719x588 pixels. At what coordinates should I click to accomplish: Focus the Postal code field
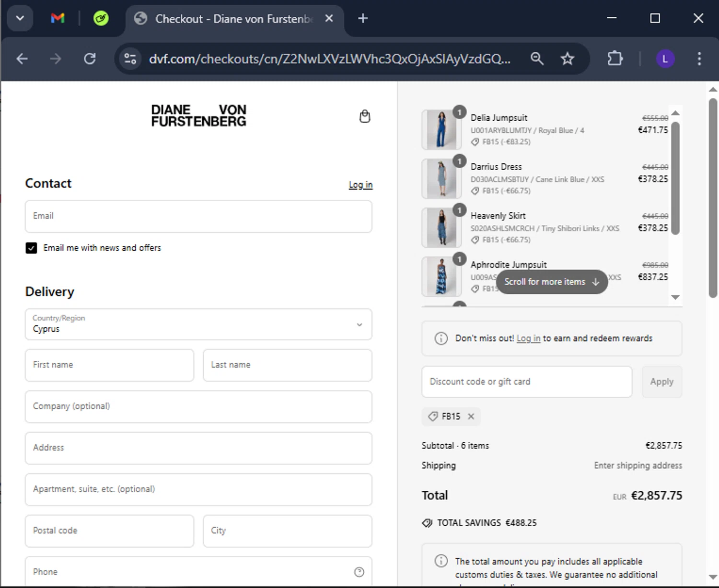click(109, 531)
